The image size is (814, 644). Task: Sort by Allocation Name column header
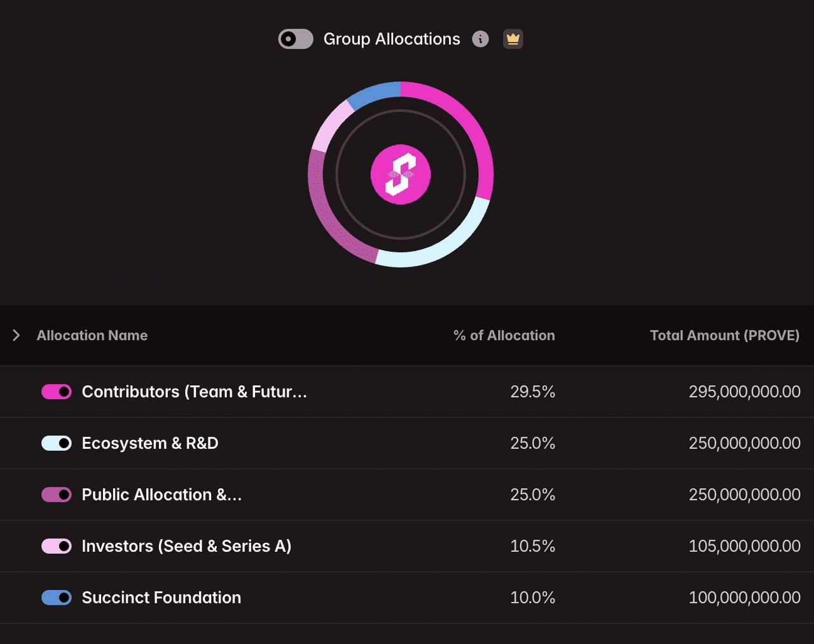point(92,335)
